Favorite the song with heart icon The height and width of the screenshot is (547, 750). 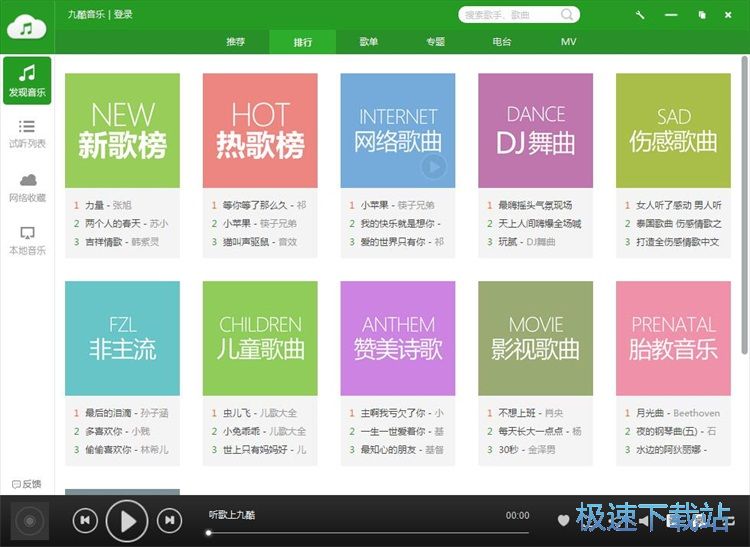(x=563, y=520)
